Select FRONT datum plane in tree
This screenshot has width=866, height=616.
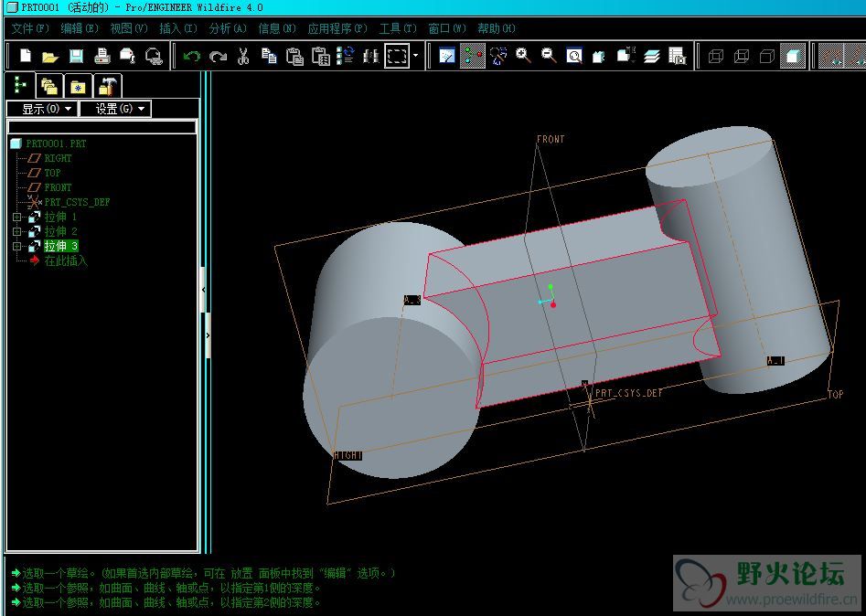(58, 187)
